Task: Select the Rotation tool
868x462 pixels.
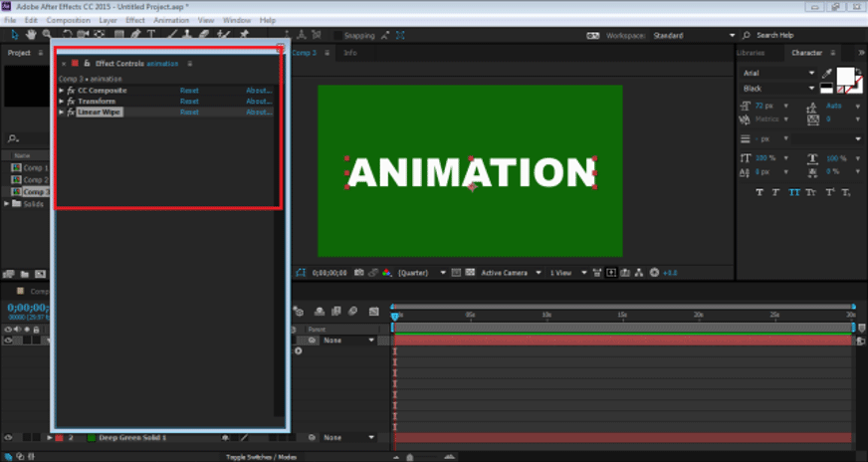Action: 68,34
